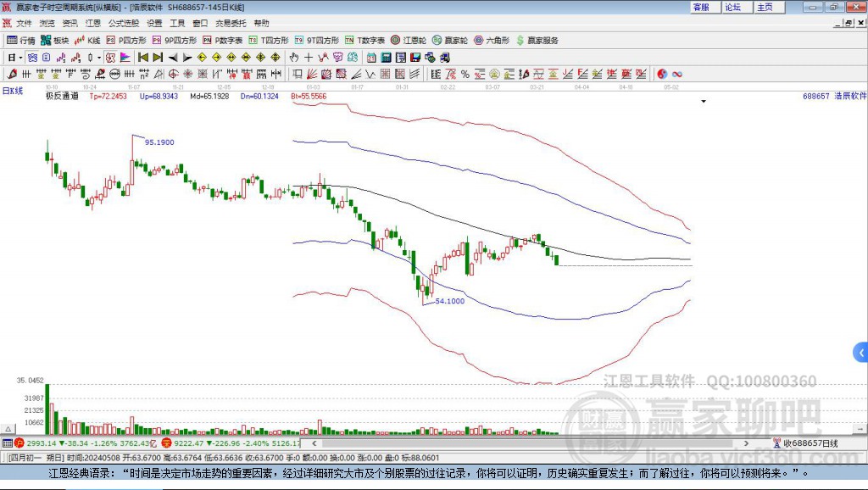Click the 688657 浩辰软件 stock label
Screen dimensions: 868x490
click(x=834, y=96)
